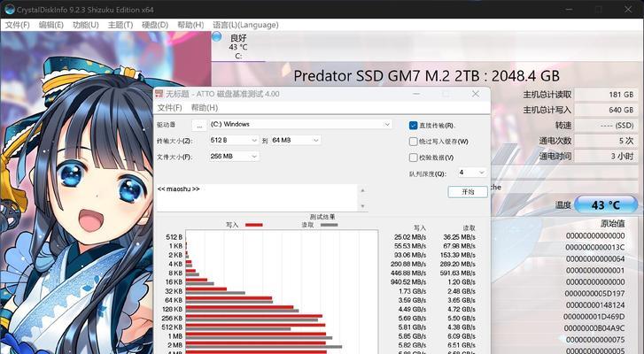Click the raw value 0000000B04A9C

594,328
